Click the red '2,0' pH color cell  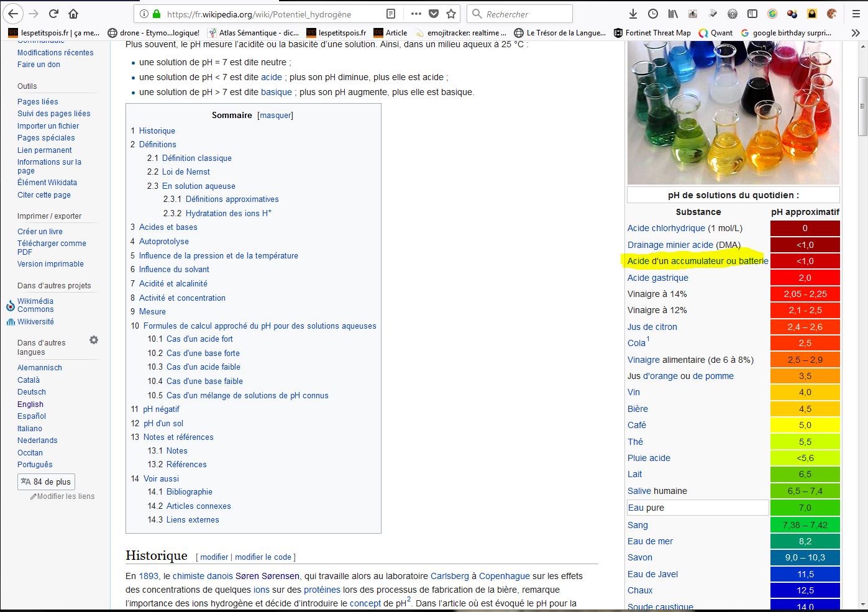(x=805, y=278)
